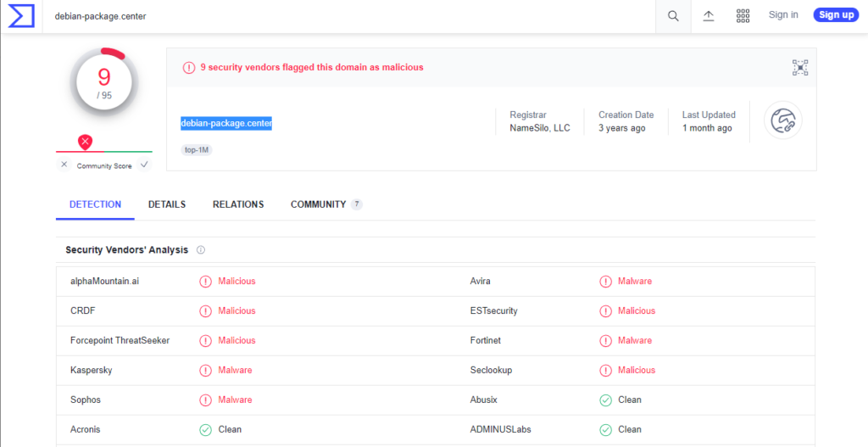
Task: Click the top-1M tag
Action: pos(197,149)
